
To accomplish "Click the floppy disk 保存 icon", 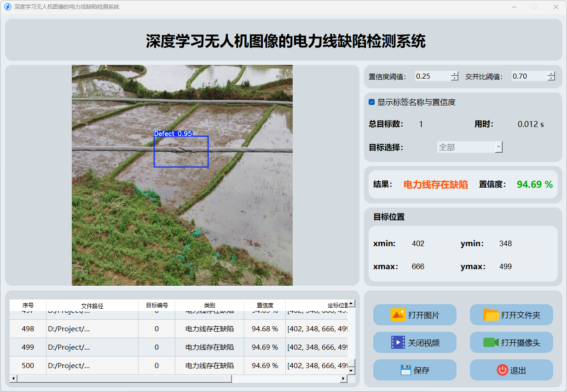I will click(x=405, y=370).
